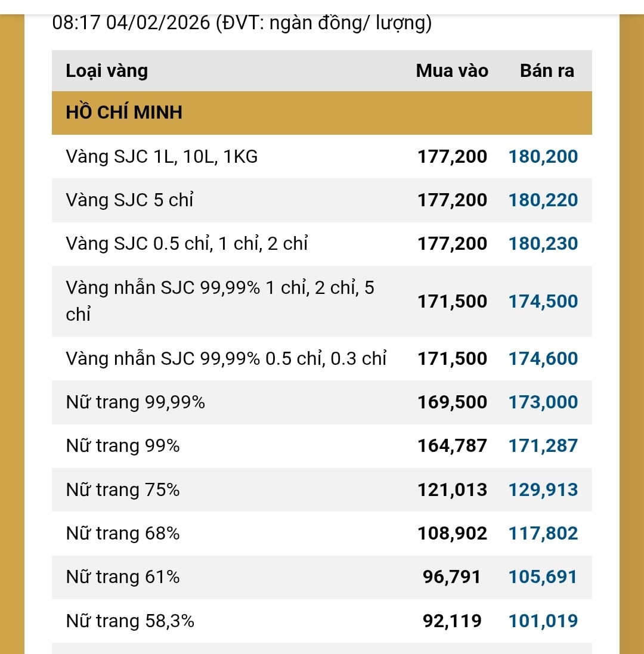Select Vàng nhẫn SJC 0.5 chỉ, 0.3 chỉ row
The width and height of the screenshot is (644, 654).
(x=321, y=359)
